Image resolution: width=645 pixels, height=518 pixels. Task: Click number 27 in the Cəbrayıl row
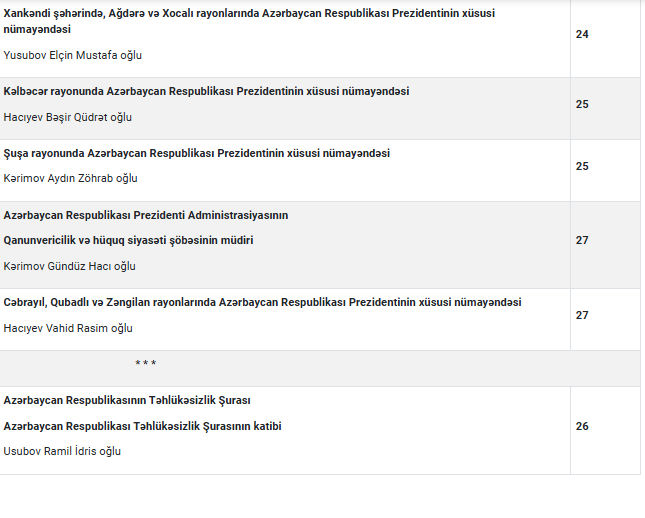[582, 315]
